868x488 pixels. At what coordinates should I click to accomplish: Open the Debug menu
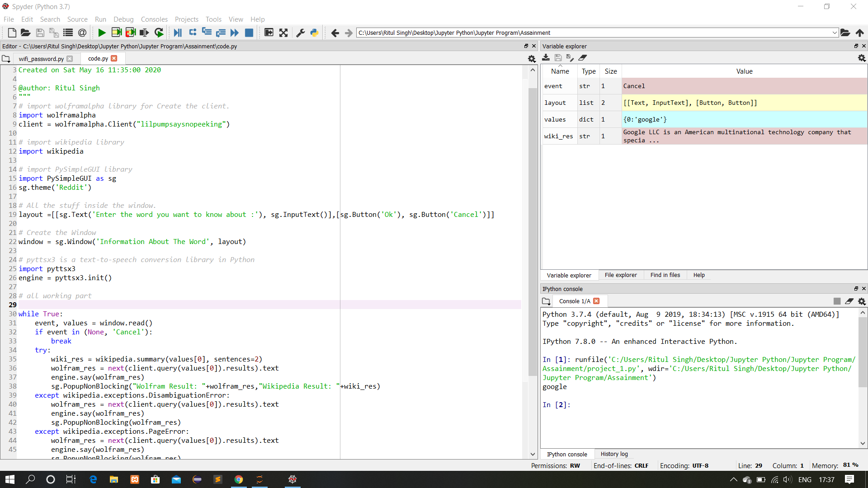pyautogui.click(x=123, y=19)
